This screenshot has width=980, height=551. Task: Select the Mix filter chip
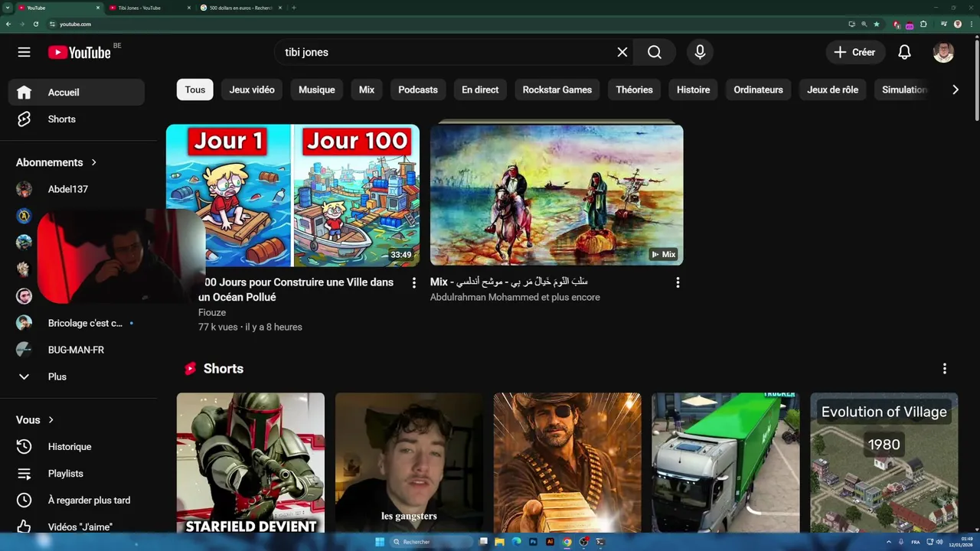coord(367,90)
